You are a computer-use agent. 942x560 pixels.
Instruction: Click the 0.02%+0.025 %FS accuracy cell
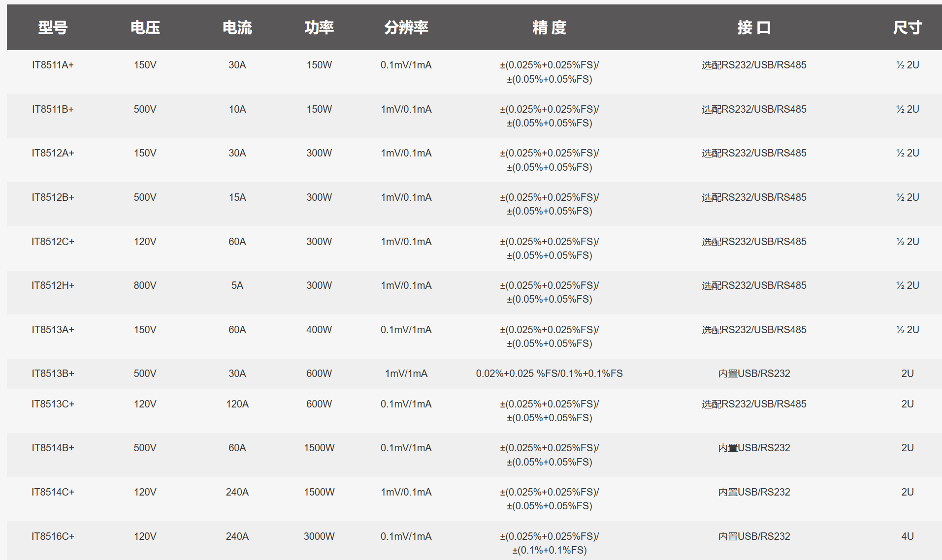(x=549, y=373)
